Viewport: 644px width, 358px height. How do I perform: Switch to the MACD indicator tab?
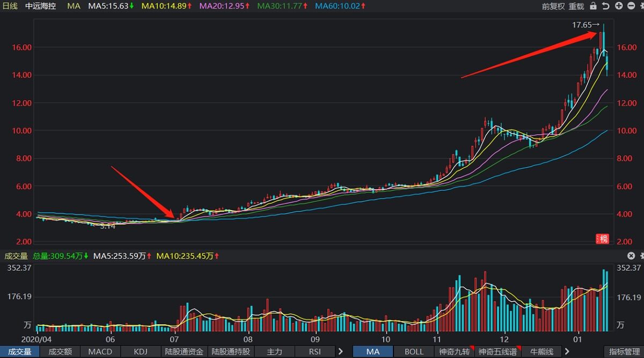pos(100,352)
